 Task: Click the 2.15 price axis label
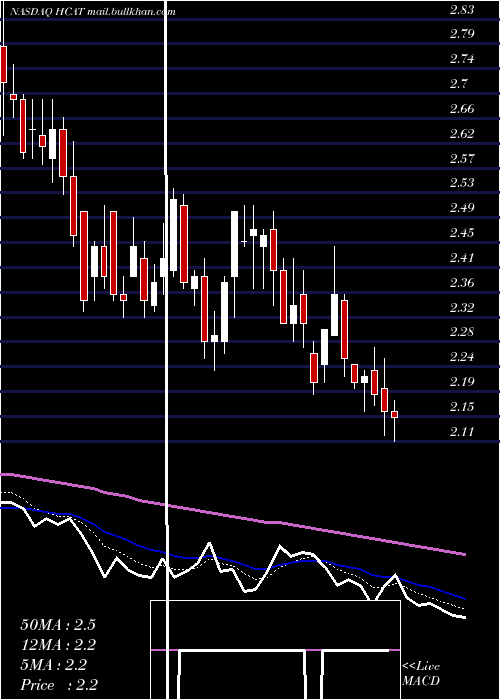pyautogui.click(x=461, y=407)
